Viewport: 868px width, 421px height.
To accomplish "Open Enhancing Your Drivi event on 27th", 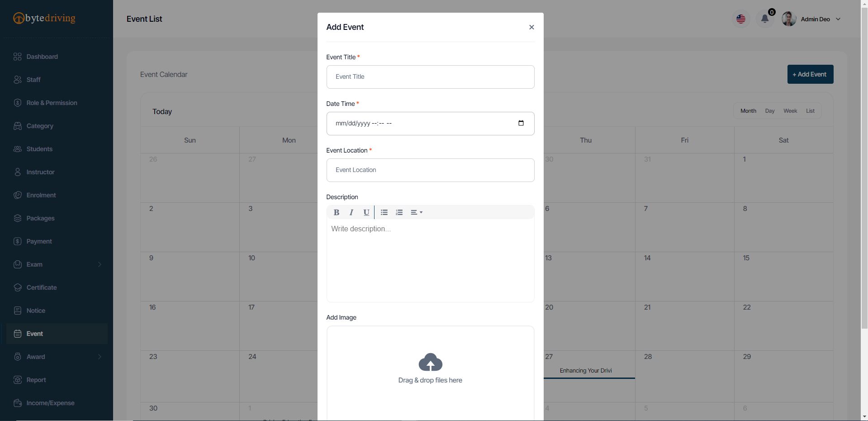I will point(586,371).
